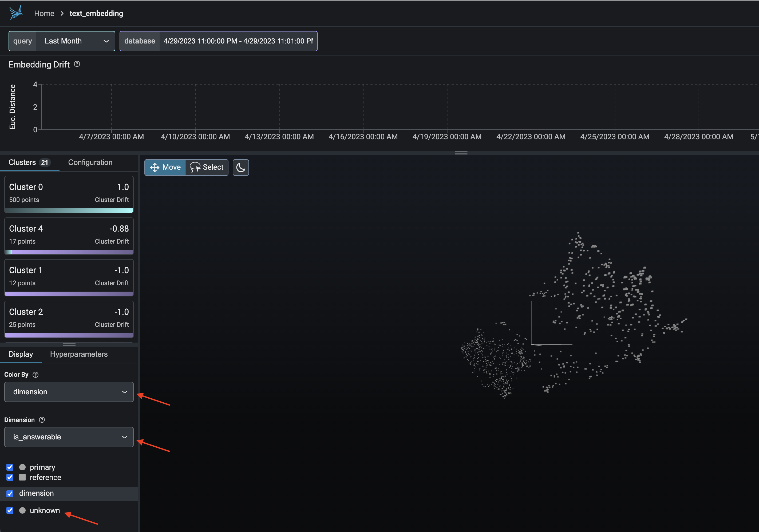Click the database time range field
Image resolution: width=759 pixels, height=532 pixels.
point(238,41)
